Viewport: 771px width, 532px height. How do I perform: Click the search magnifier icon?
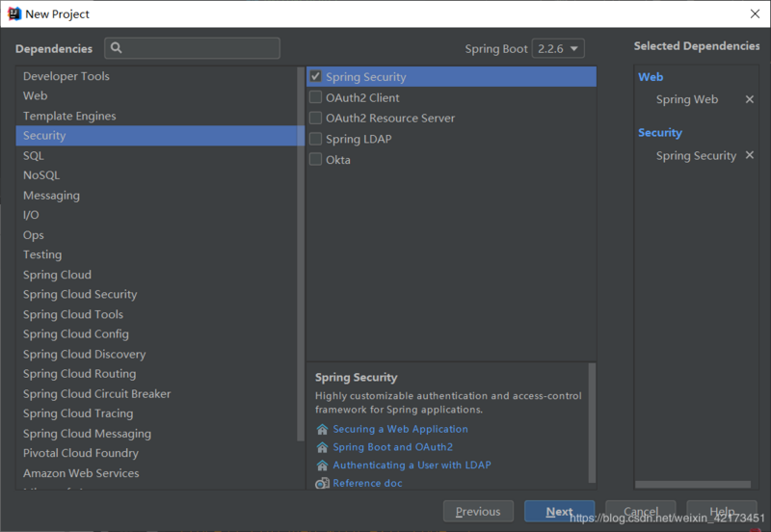pyautogui.click(x=116, y=47)
